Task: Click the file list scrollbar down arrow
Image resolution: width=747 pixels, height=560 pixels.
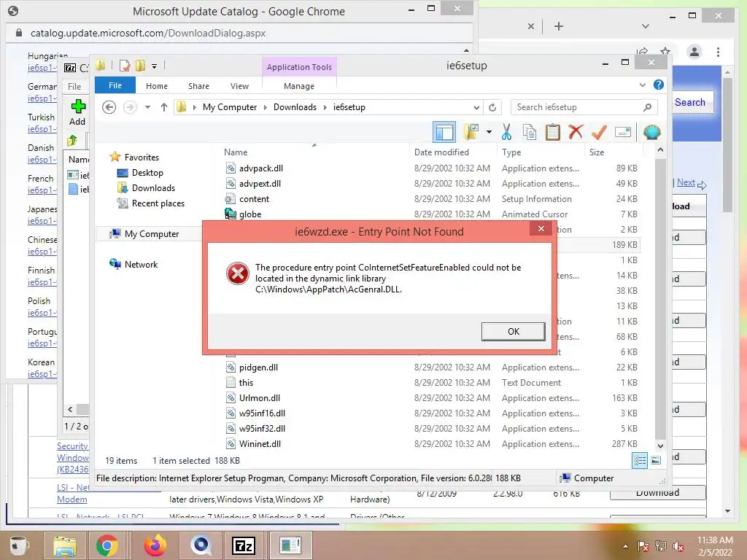Action: point(660,446)
